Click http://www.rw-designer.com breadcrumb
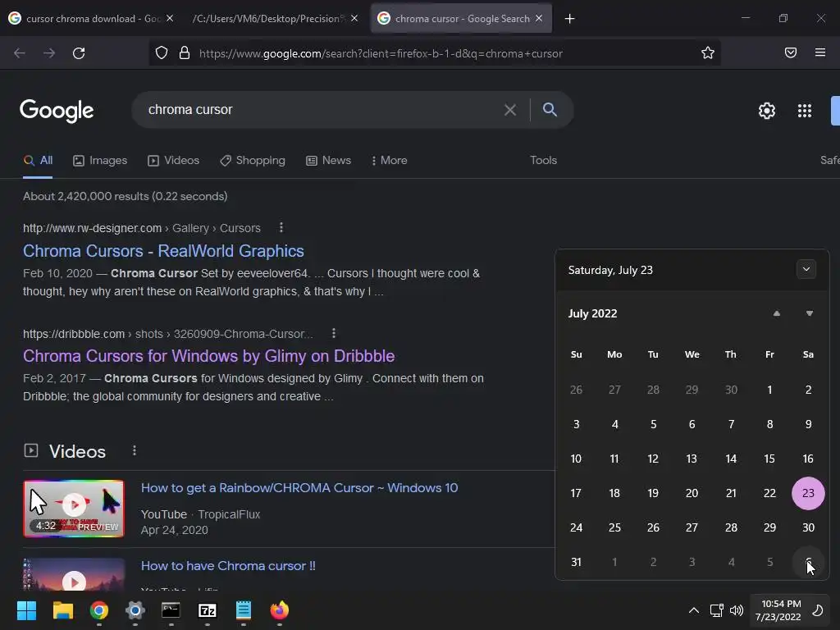Image resolution: width=840 pixels, height=630 pixels. (92, 228)
